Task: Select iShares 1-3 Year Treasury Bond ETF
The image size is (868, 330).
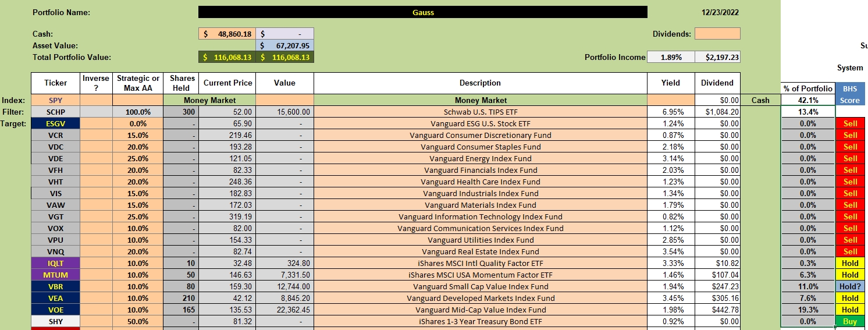Action: [481, 321]
